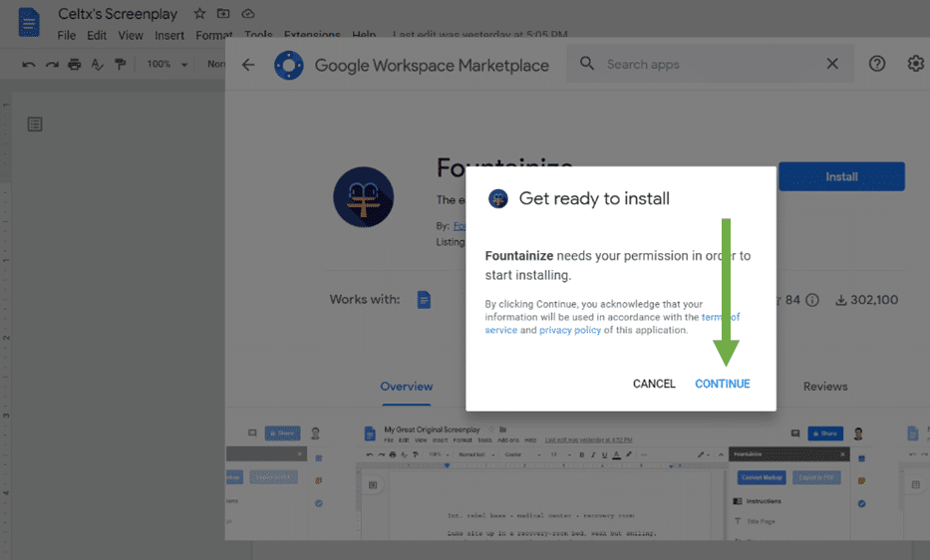
Task: Open the Google Docs home icon
Action: point(29,23)
